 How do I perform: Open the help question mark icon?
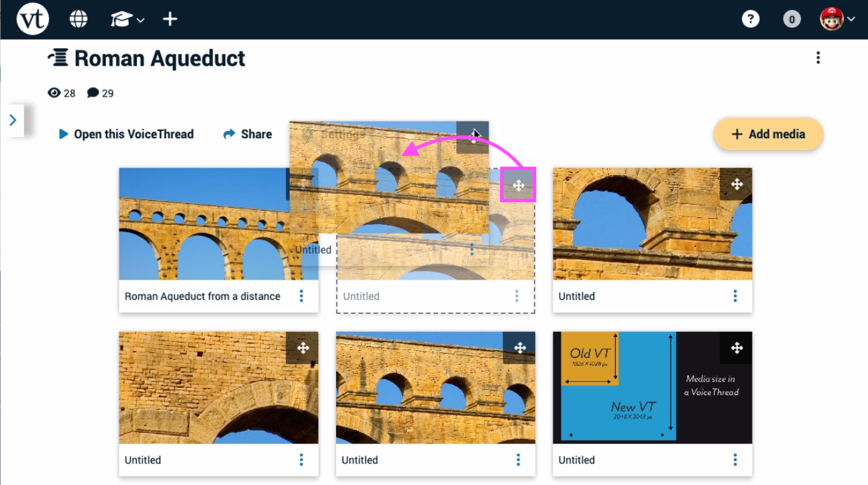(x=751, y=19)
